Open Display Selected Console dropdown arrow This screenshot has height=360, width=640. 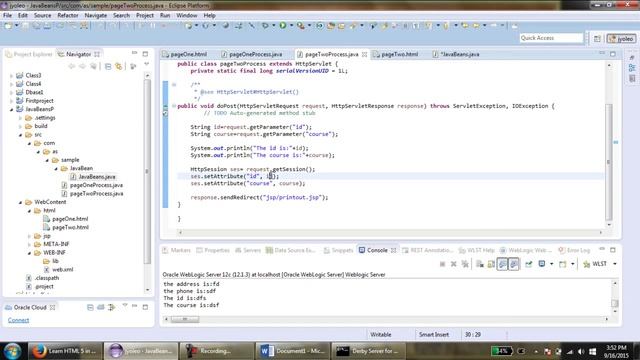551,264
